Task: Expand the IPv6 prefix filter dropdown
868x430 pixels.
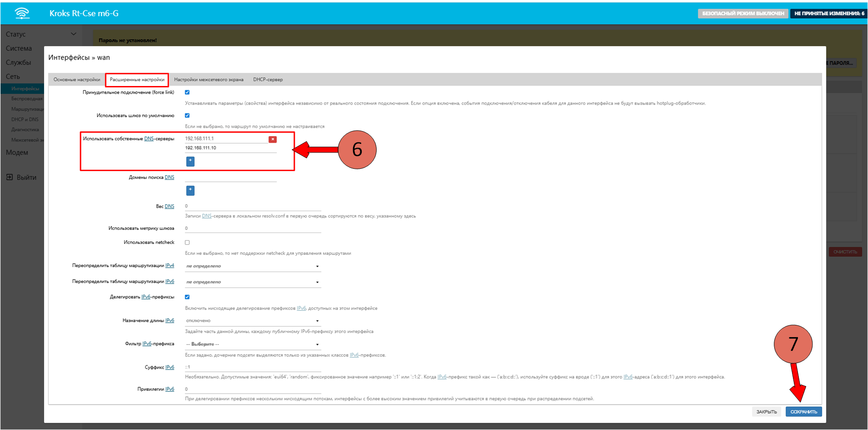Action: click(252, 344)
